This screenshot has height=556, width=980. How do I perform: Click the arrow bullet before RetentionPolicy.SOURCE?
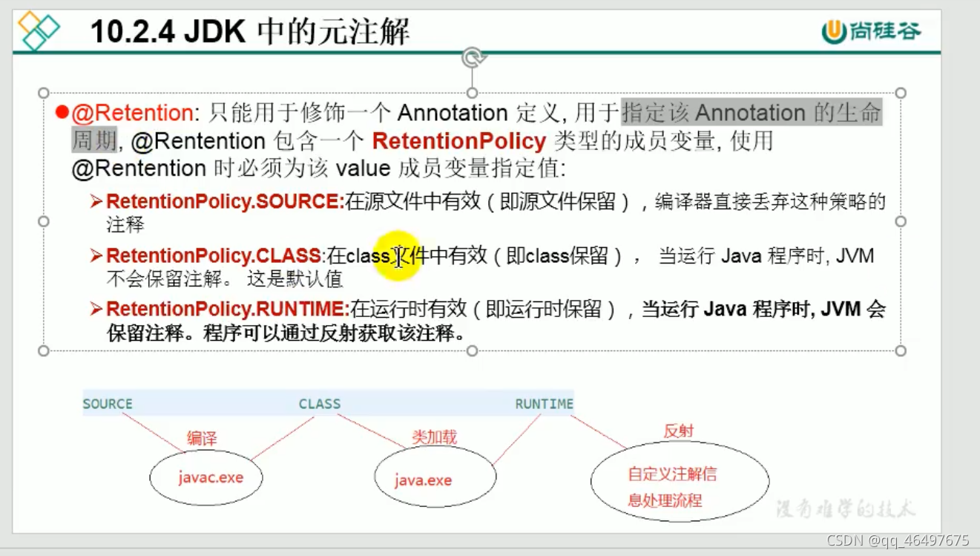pos(96,201)
